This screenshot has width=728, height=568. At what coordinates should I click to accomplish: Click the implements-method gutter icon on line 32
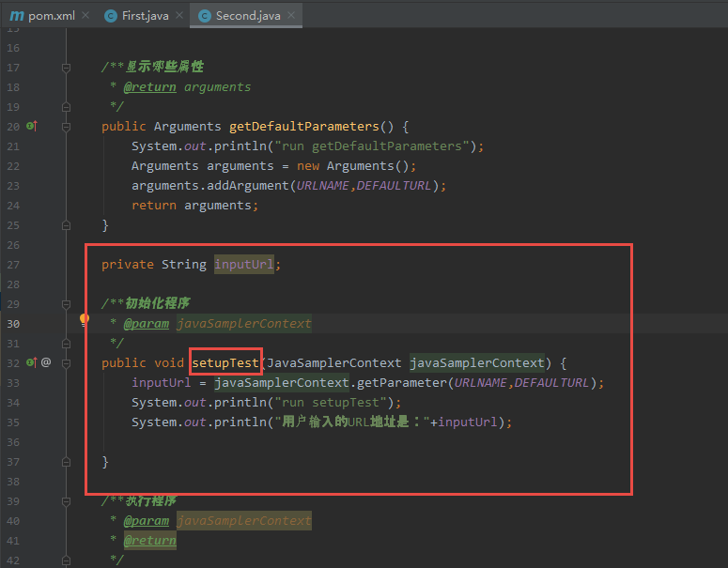[31, 362]
